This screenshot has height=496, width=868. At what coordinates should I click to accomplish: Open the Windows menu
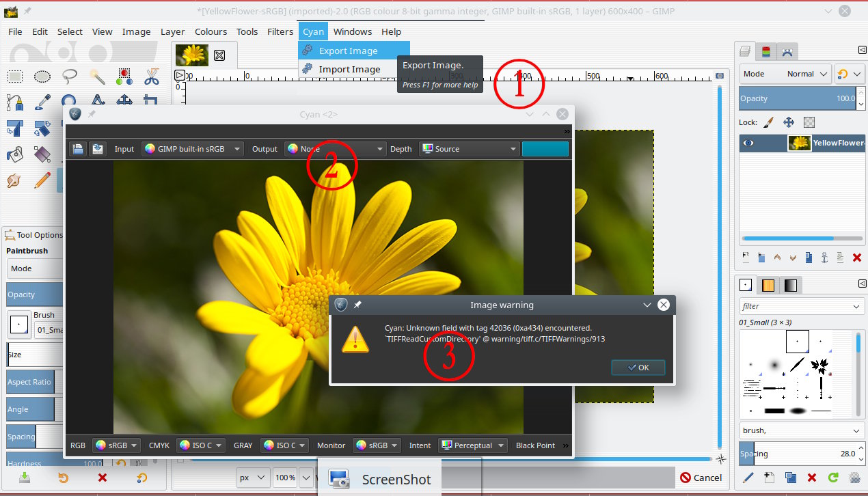click(353, 31)
